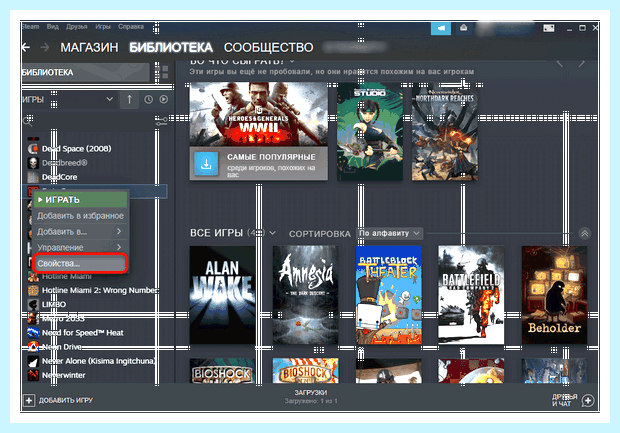Click the LIMBO game icon
The height and width of the screenshot is (433, 620).
tap(33, 304)
